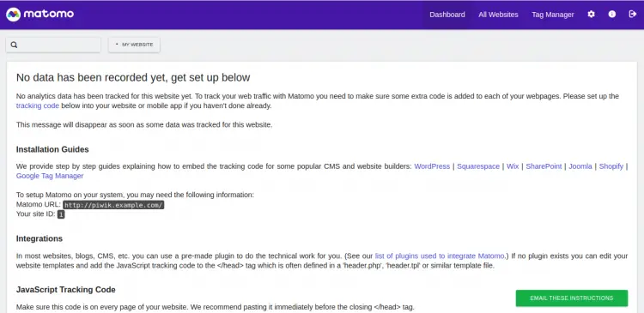The width and height of the screenshot is (644, 313).
Task: Go to All Websites
Action: [498, 15]
